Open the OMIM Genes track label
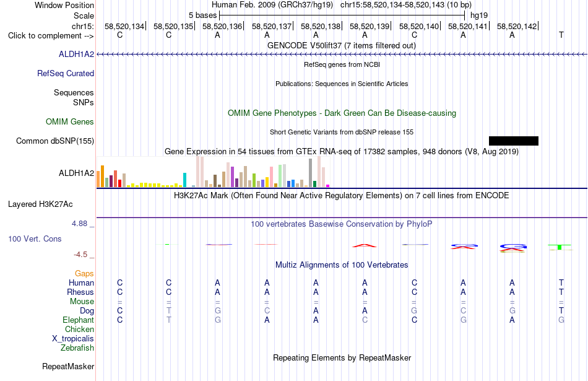Screen dimensions: 588x381 click(x=69, y=121)
